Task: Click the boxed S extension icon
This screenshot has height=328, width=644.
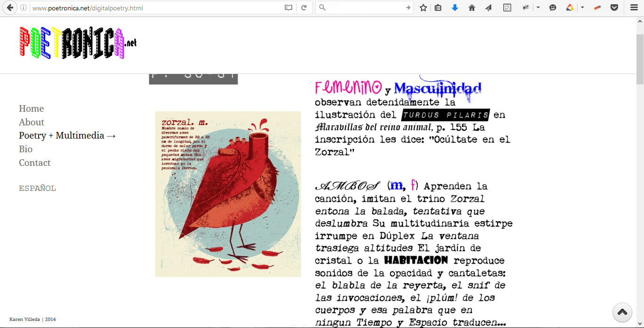Action: 507,8
